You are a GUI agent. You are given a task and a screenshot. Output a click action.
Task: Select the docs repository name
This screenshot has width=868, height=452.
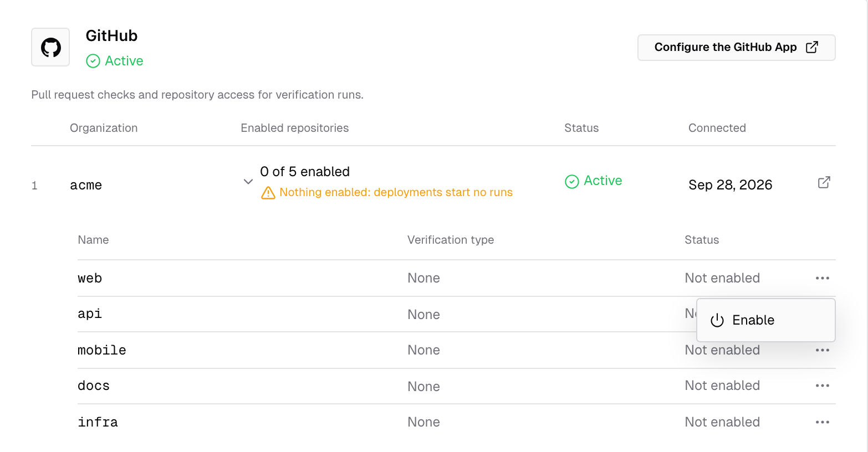click(94, 386)
